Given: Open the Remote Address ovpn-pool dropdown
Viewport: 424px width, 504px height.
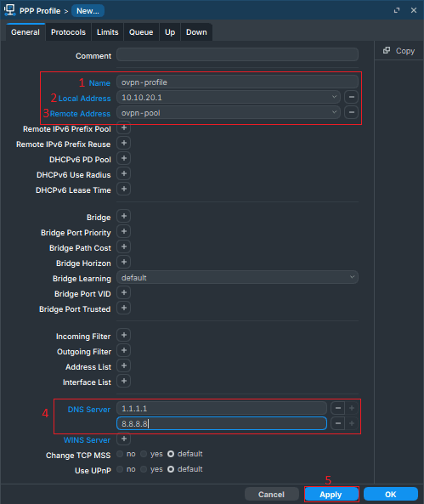Looking at the screenshot, I should coord(334,112).
